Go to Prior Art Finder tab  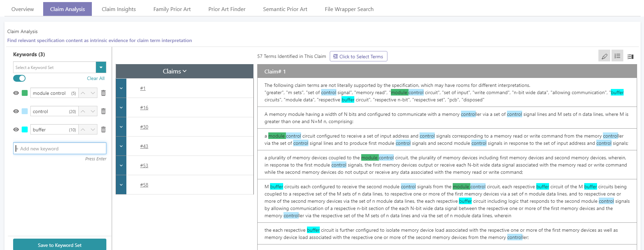[x=227, y=9]
